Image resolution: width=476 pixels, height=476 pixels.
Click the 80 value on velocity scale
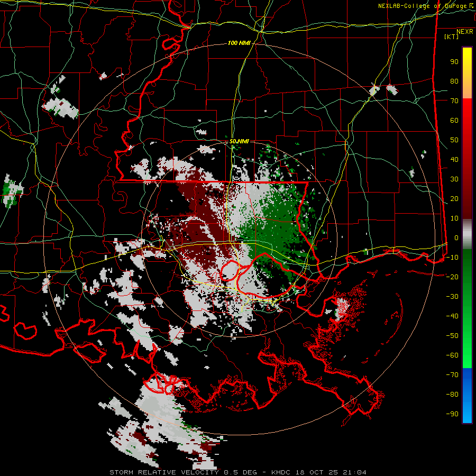point(454,81)
